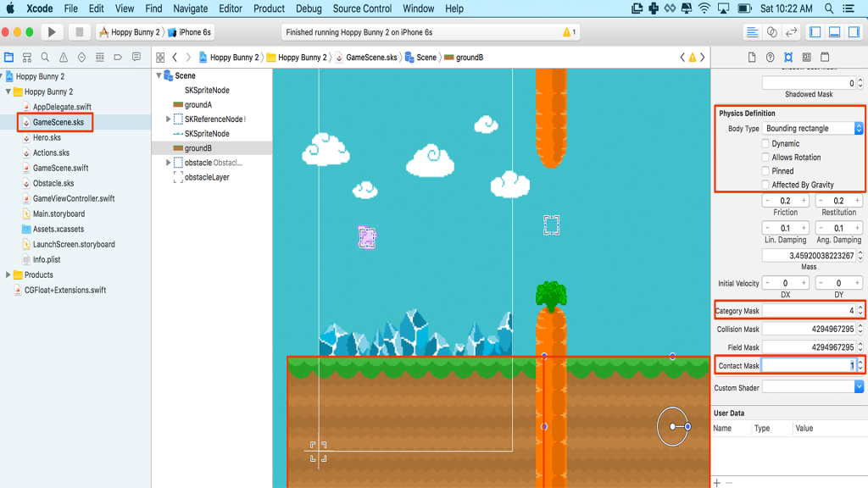Open the Custom Shader dropdown
Image resolution: width=868 pixels, height=488 pixels.
click(x=812, y=387)
